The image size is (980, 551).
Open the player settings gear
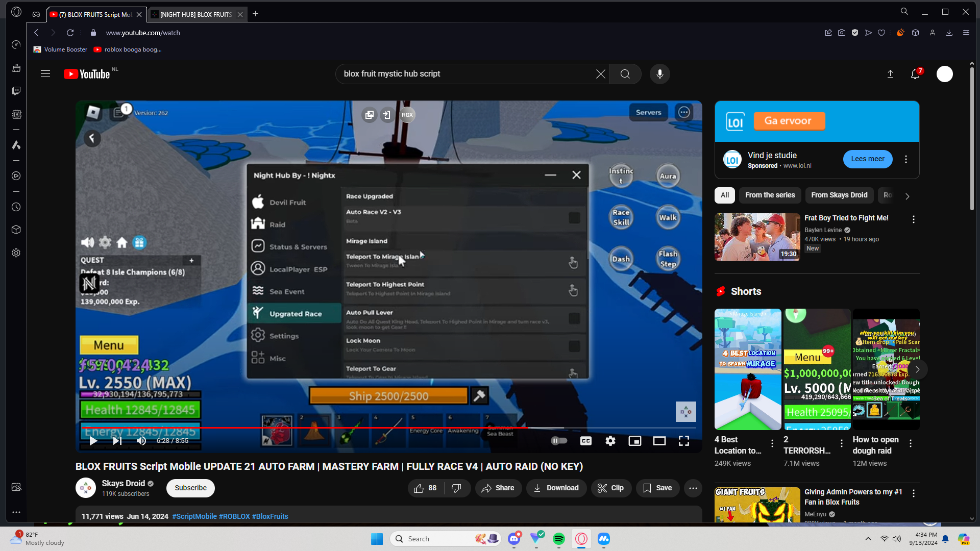point(610,441)
